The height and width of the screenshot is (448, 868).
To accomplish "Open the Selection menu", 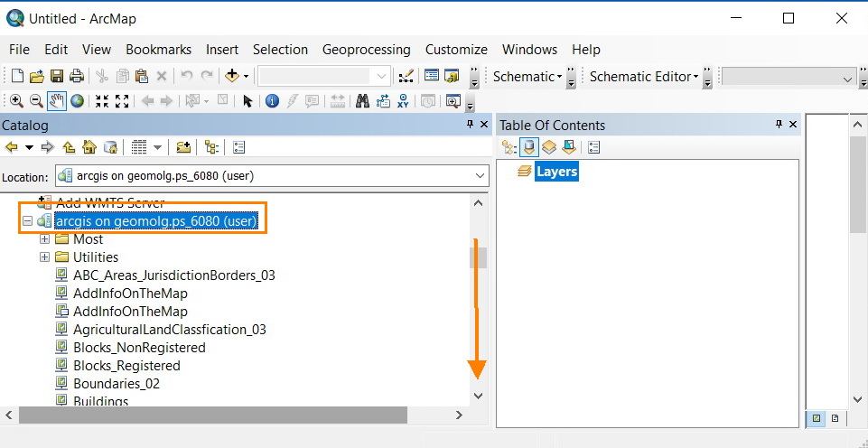I will [x=280, y=50].
